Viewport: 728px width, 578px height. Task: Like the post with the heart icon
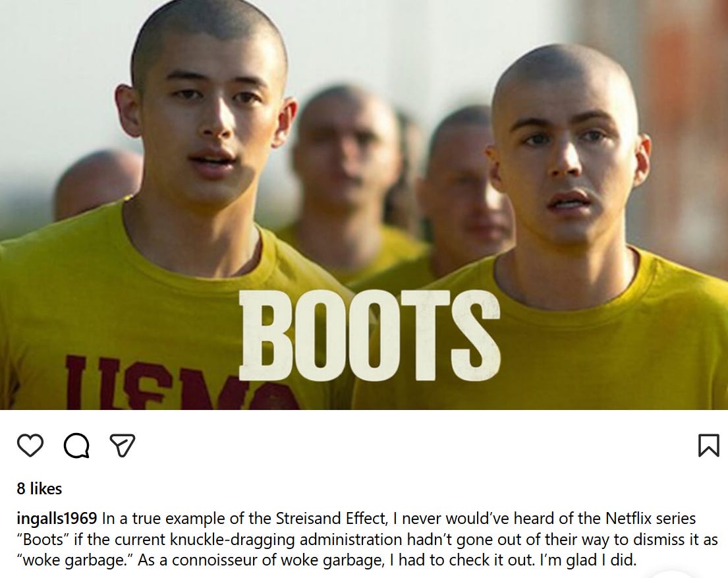(x=30, y=446)
